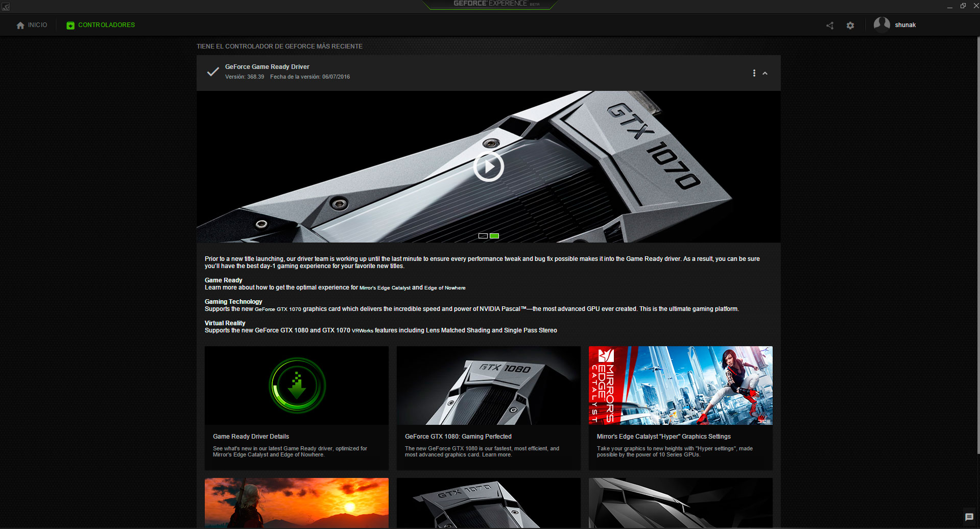
Task: Open the green download icon thumbnail
Action: click(x=297, y=386)
